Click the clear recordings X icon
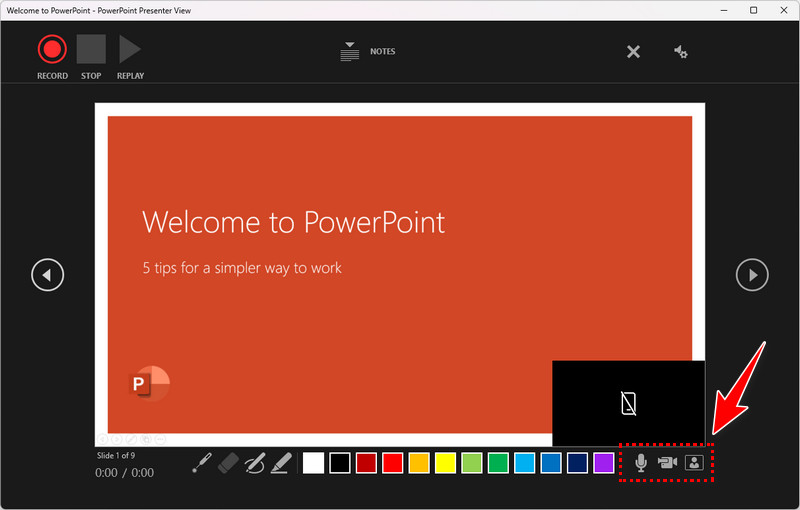The width and height of the screenshot is (800, 510). tap(633, 52)
